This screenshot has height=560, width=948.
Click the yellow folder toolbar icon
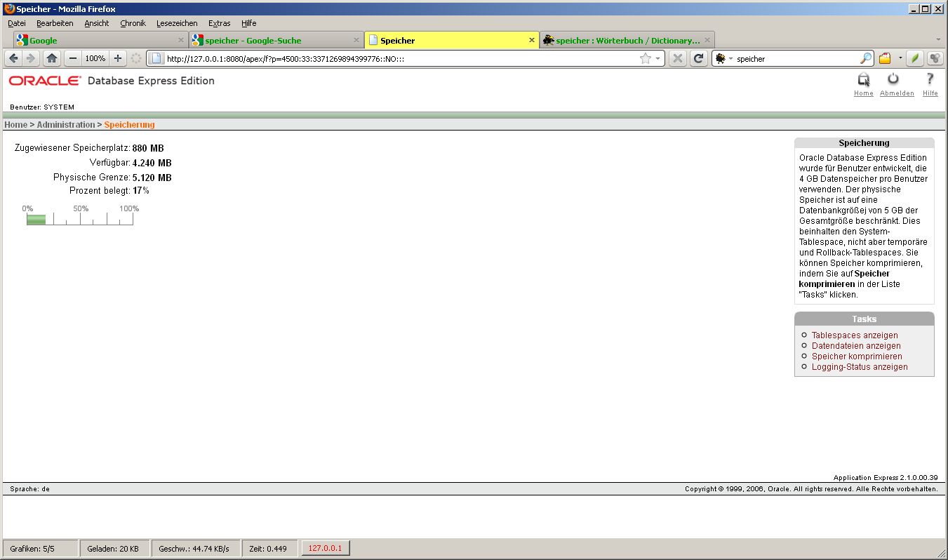click(x=886, y=59)
